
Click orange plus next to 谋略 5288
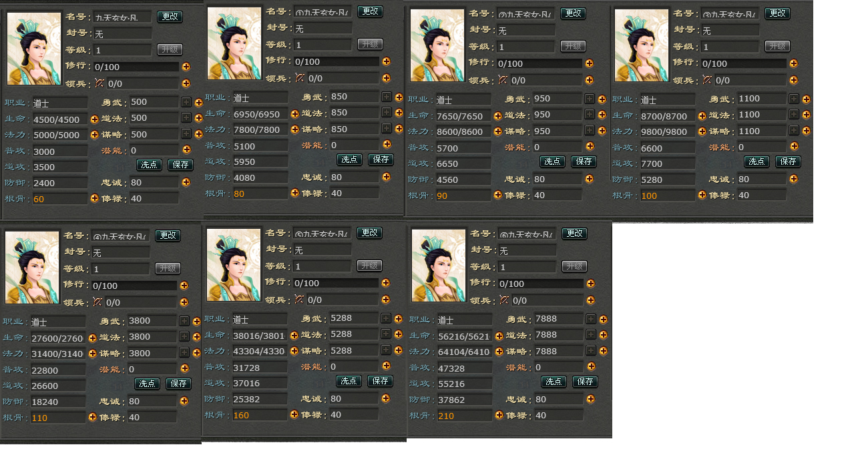pos(399,350)
